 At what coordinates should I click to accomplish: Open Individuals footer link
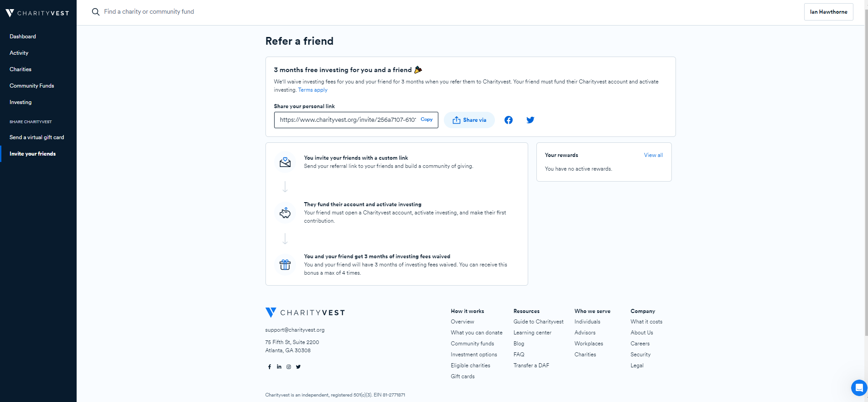587,322
